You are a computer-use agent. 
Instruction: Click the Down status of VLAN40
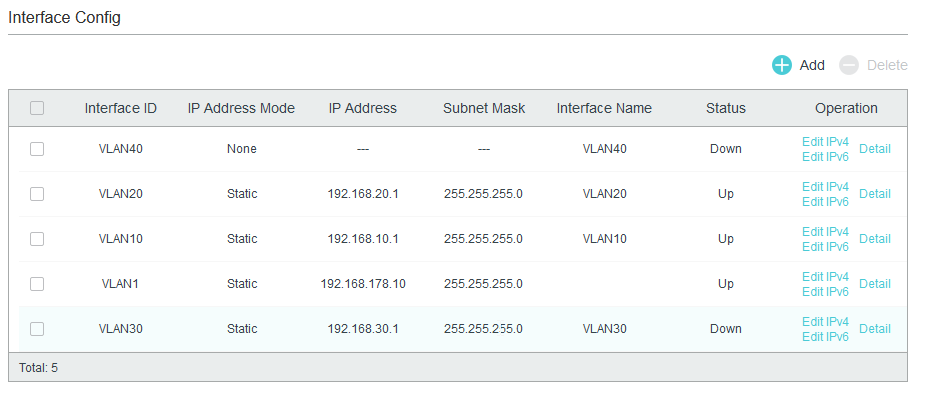726,149
